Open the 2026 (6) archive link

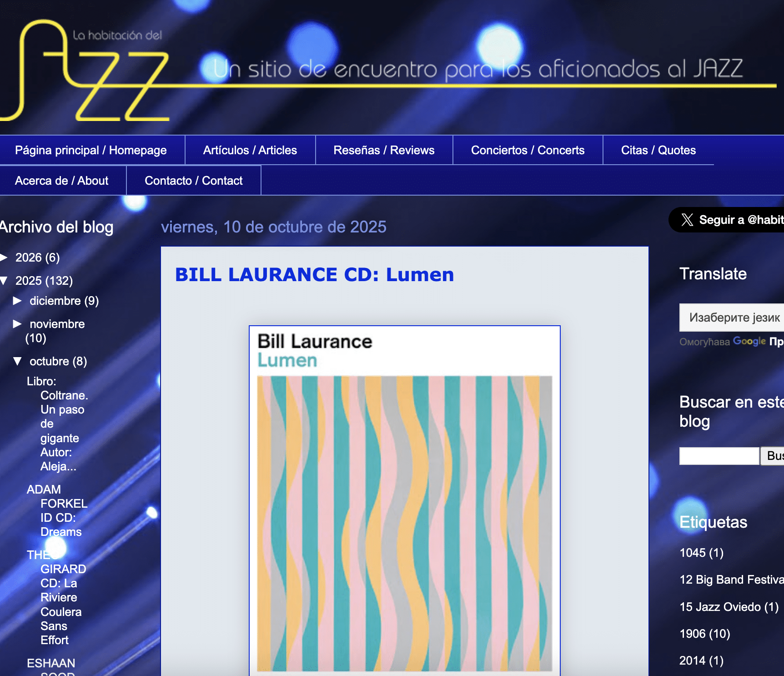pyautogui.click(x=38, y=257)
